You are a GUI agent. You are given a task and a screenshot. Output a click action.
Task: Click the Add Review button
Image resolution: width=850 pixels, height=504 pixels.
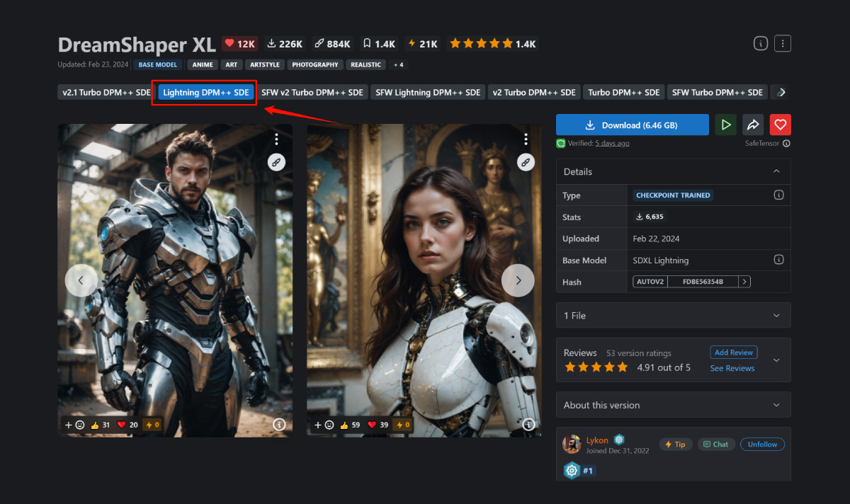[x=734, y=352]
